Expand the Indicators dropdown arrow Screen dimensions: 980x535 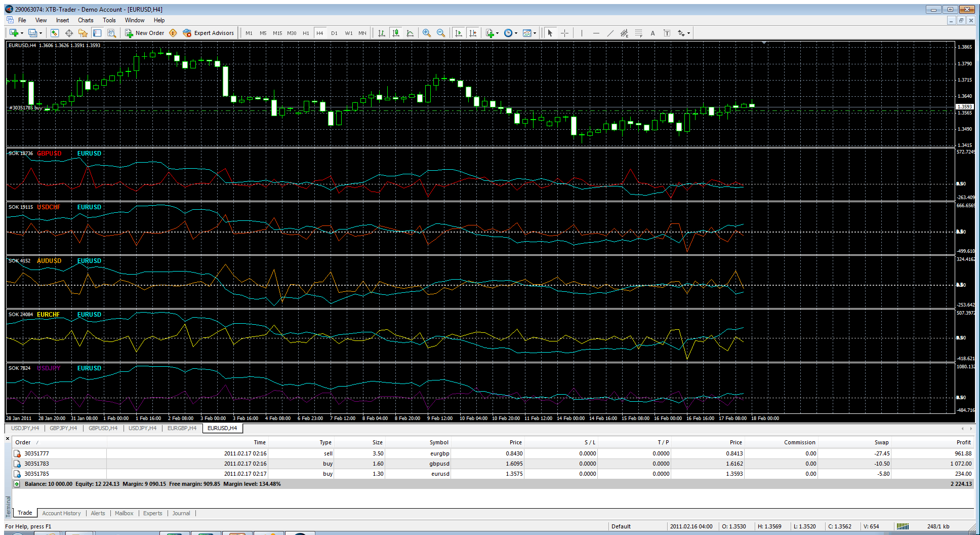497,33
